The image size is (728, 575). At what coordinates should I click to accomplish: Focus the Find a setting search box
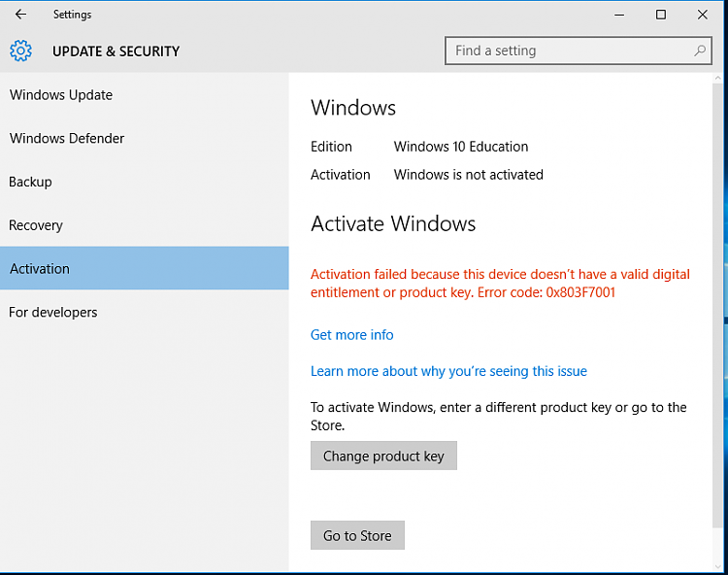(579, 51)
